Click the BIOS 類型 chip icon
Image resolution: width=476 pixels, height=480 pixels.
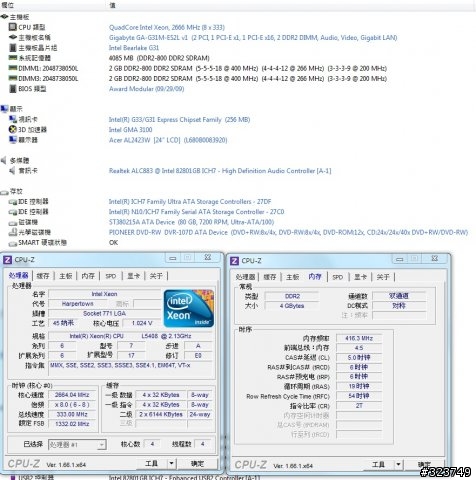tap(13, 89)
